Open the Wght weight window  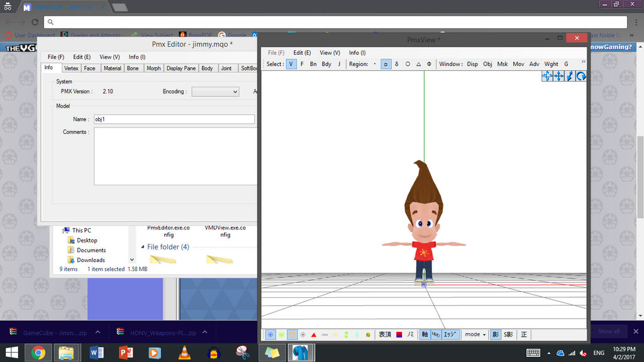(x=551, y=63)
